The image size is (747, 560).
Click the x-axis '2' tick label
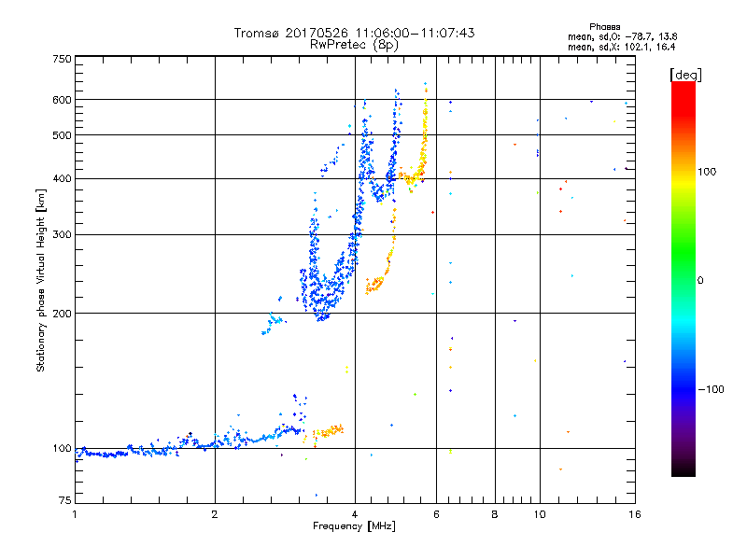pos(215,514)
